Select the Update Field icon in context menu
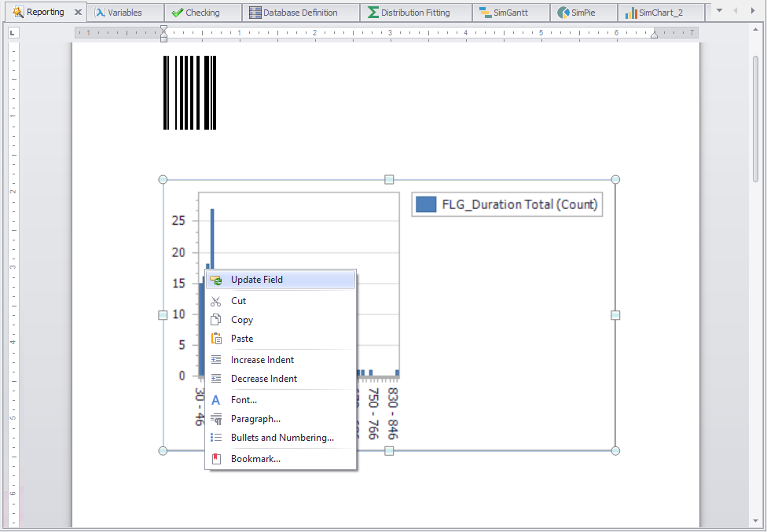 coord(216,279)
